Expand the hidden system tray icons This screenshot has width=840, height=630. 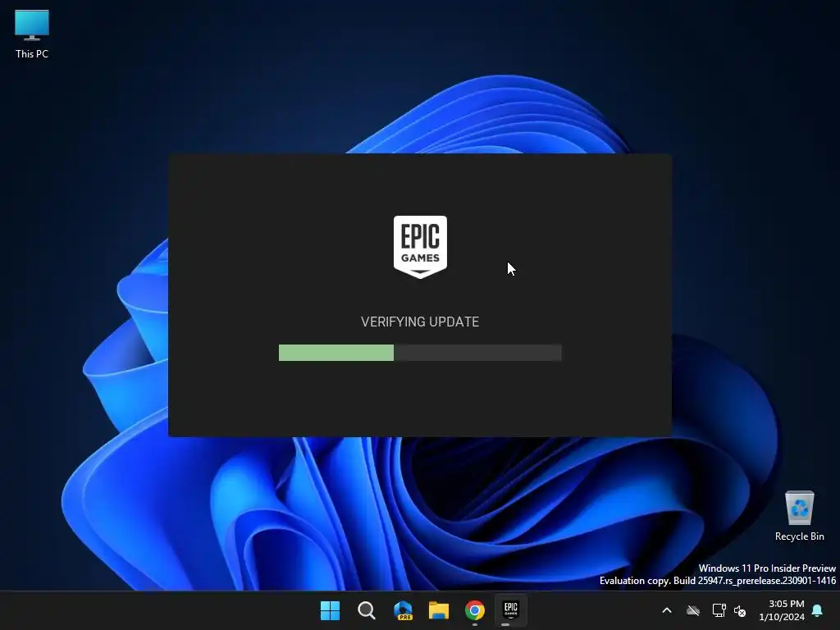click(667, 610)
